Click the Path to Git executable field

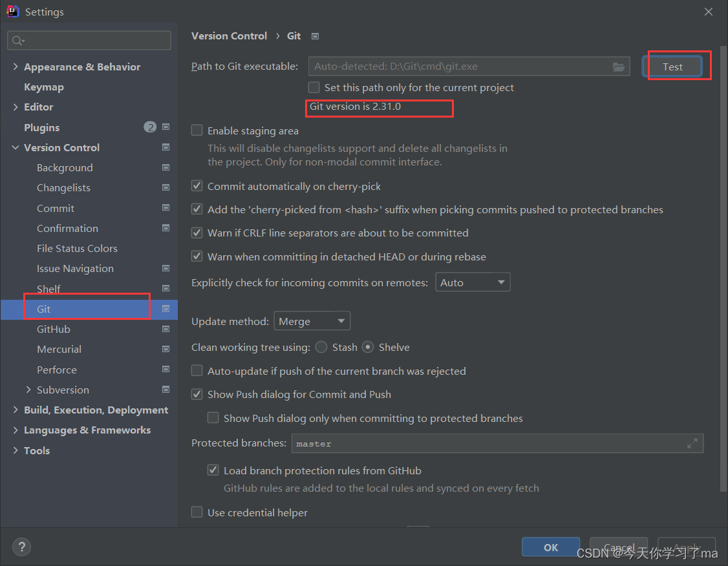coord(469,67)
